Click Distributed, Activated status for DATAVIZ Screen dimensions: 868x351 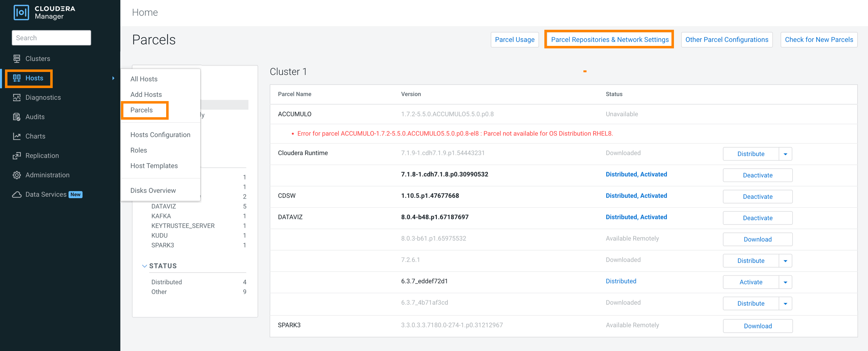pyautogui.click(x=636, y=217)
